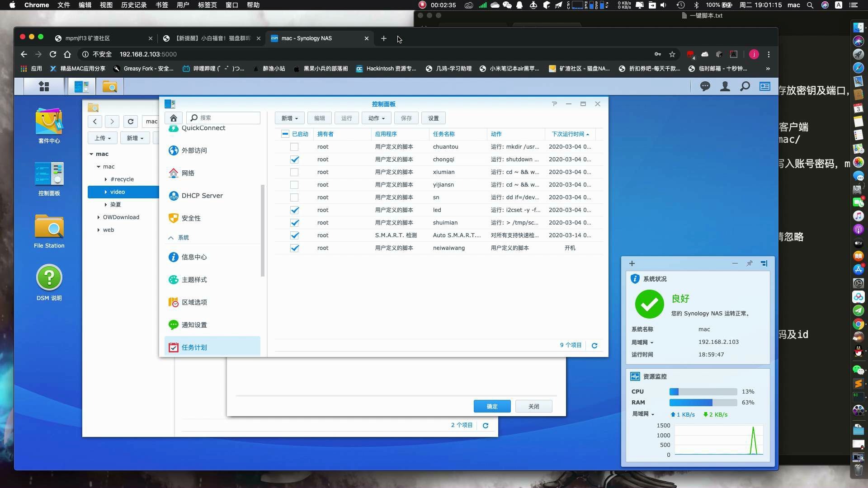Switch to Control Panel taskbar icon
The image size is (868, 488).
(82, 86)
